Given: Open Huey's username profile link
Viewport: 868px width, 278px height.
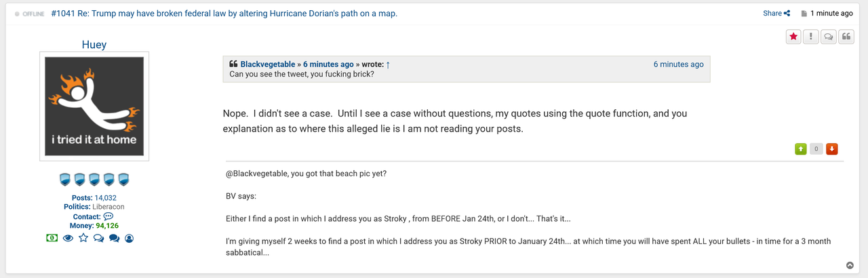Looking at the screenshot, I should coord(94,45).
